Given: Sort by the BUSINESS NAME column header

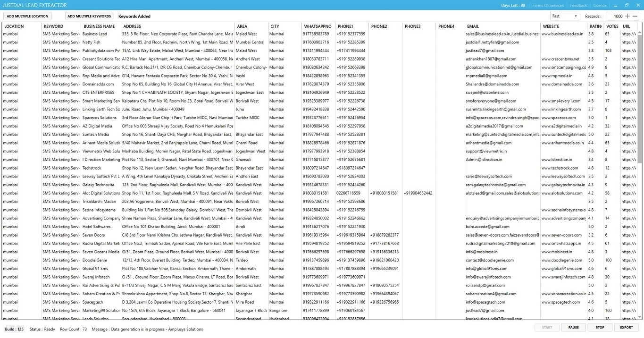Looking at the screenshot, I should click(x=99, y=26).
